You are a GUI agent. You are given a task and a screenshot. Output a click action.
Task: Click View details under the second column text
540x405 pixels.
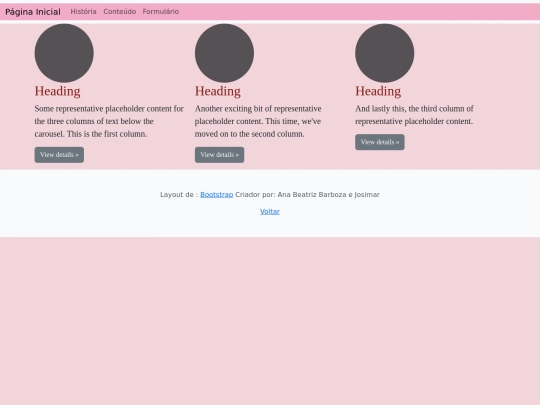click(219, 155)
